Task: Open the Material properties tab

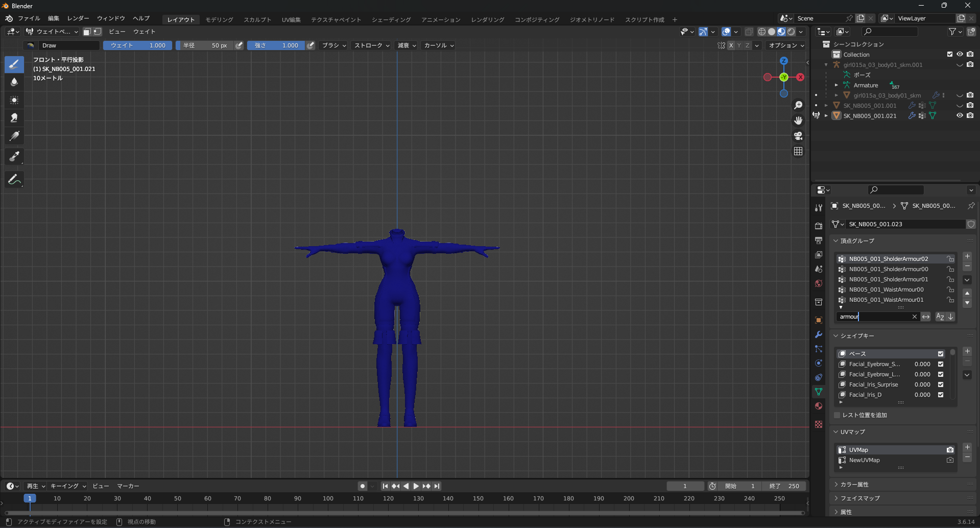Action: click(x=819, y=406)
